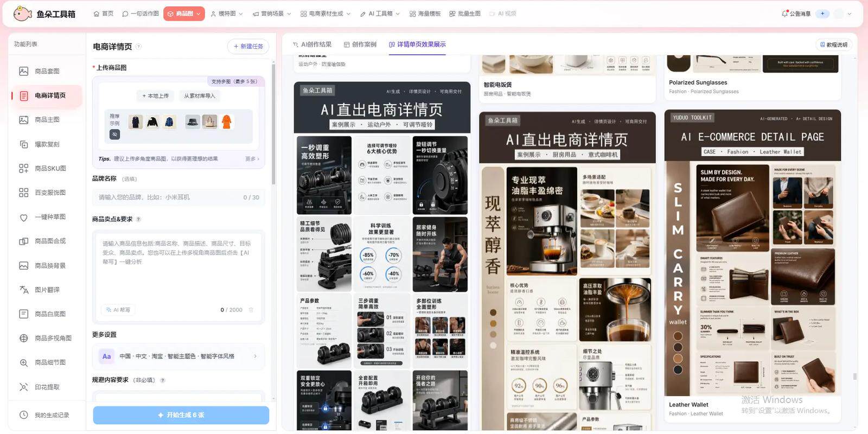Click the 鱼朵工具箱 logo

44,14
